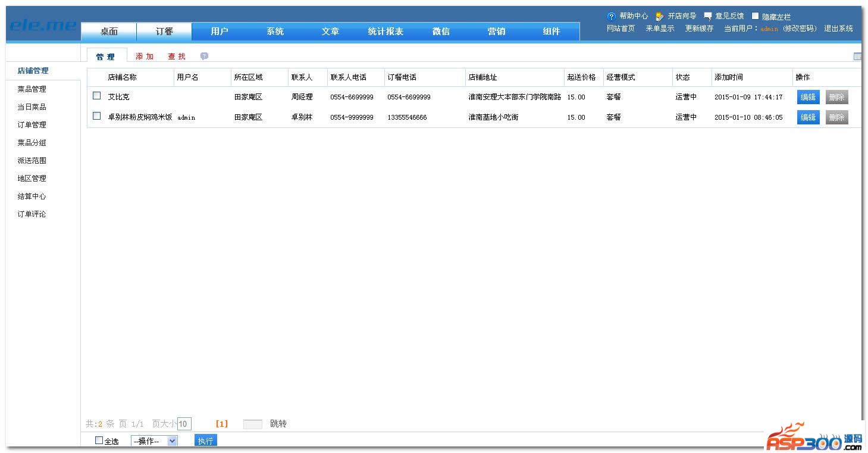Check the box for shop 艾比克
The height and width of the screenshot is (453, 868).
[x=97, y=95]
